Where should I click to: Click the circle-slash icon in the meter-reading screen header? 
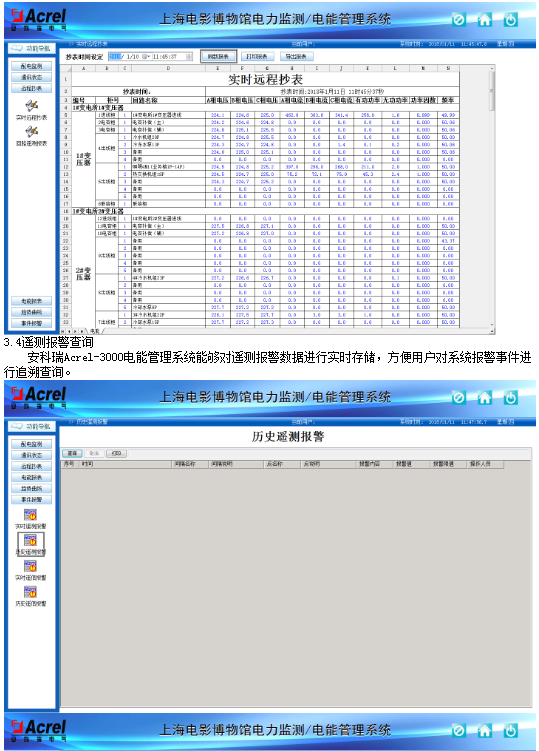click(459, 20)
